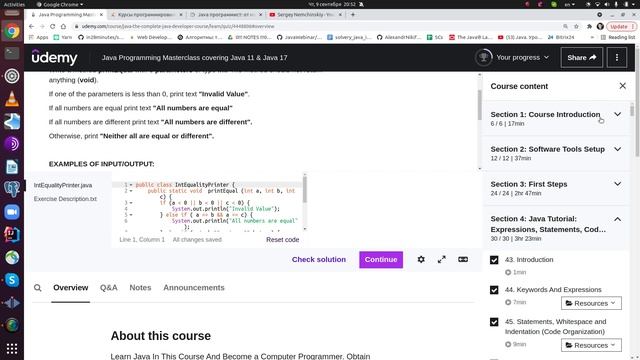The width and height of the screenshot is (640, 360).
Task: Open the Google Chrome app menu
Action: coord(60,4)
